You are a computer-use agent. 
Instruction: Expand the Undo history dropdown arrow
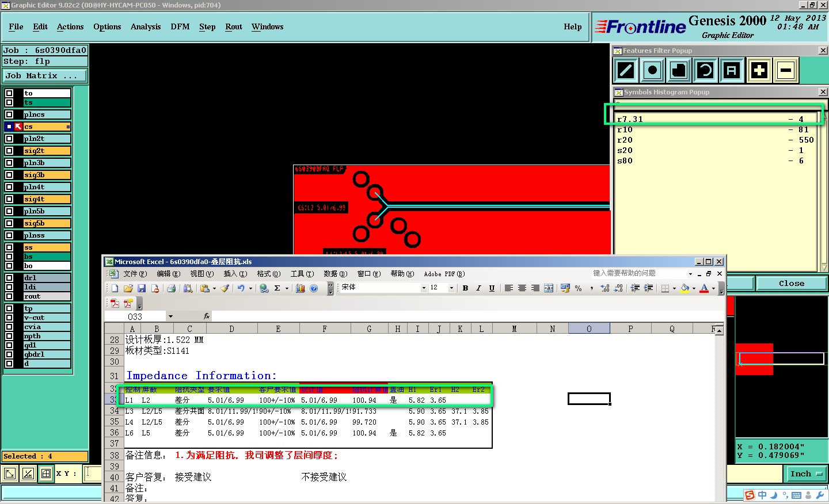250,288
